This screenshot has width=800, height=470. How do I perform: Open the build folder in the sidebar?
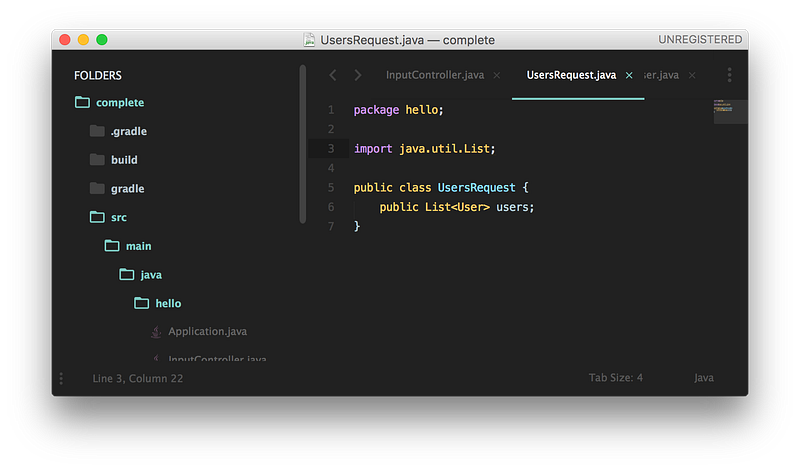pos(124,160)
